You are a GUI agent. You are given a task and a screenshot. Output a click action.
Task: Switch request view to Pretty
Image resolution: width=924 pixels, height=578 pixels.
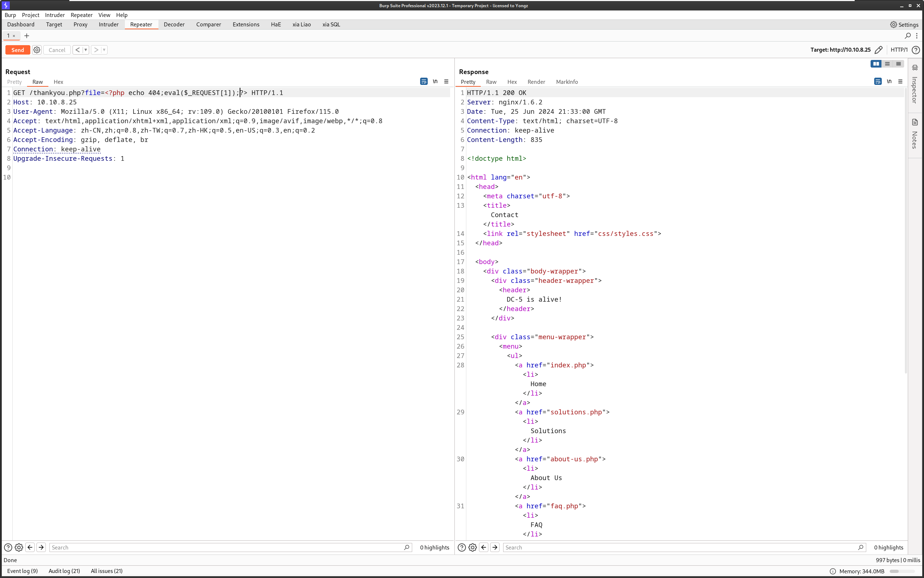pyautogui.click(x=14, y=82)
